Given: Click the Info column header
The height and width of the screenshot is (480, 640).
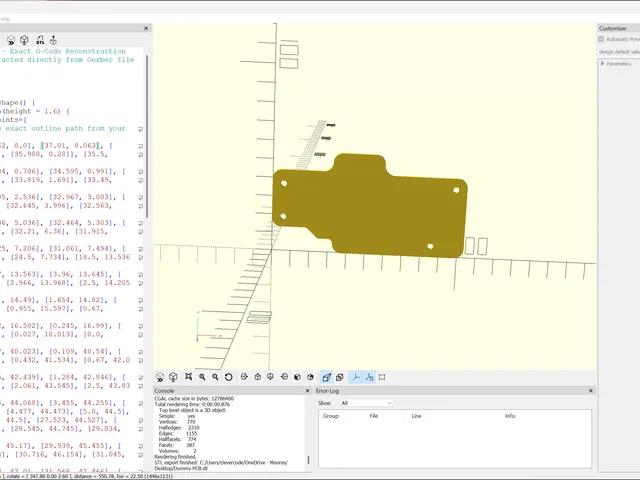Looking at the screenshot, I should 510,416.
